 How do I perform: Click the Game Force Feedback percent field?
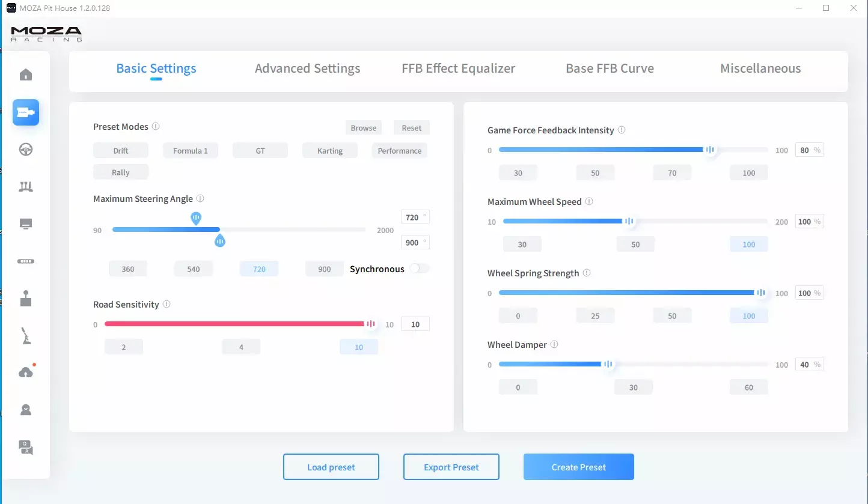click(805, 150)
